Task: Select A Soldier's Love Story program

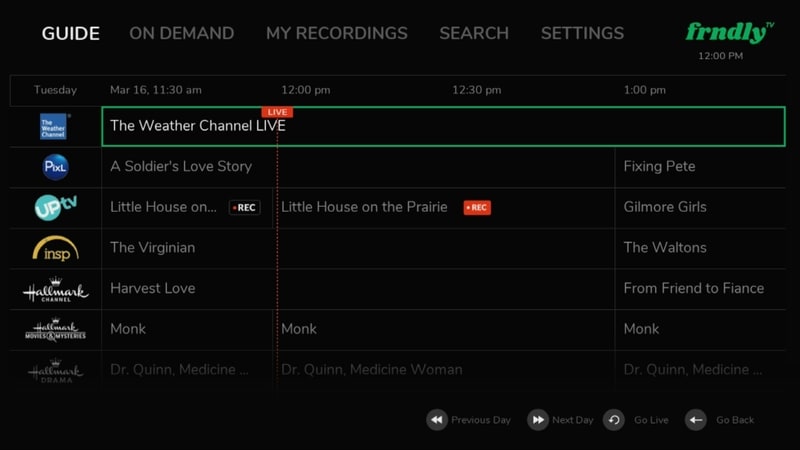Action: coord(358,167)
